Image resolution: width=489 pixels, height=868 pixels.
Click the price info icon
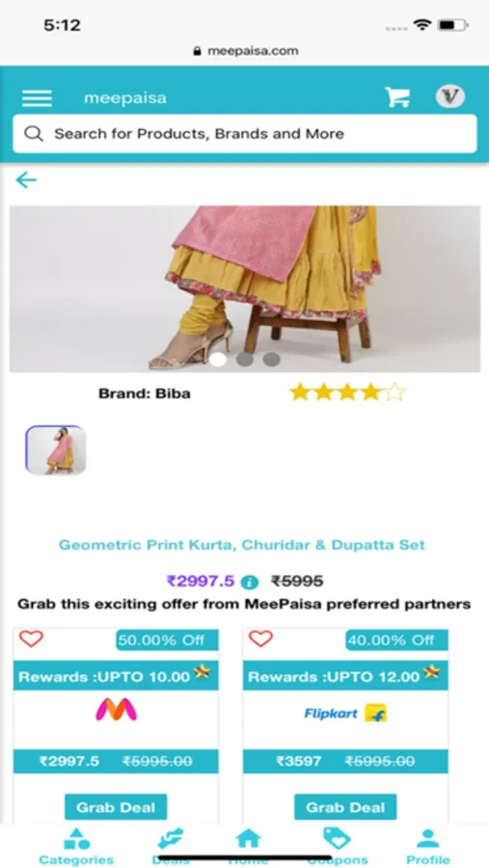(250, 583)
